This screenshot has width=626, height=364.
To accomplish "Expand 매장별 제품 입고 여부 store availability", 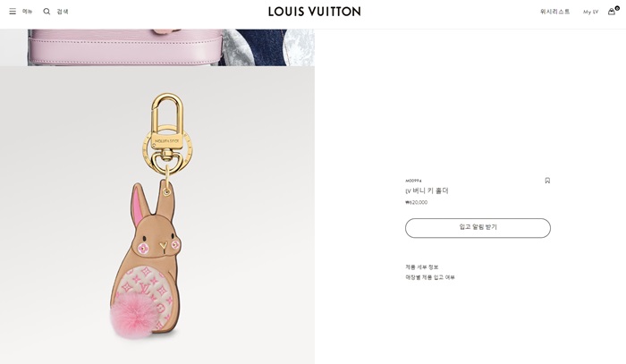I will tap(430, 277).
